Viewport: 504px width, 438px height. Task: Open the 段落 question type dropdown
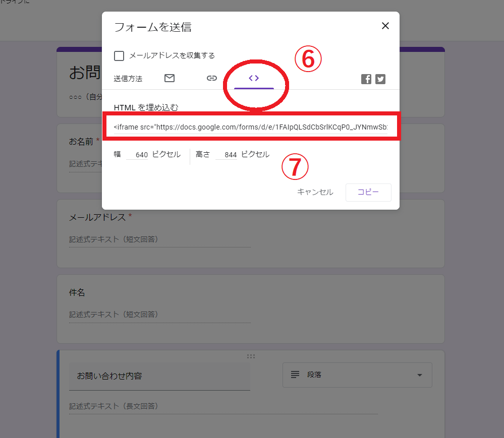[x=357, y=375]
